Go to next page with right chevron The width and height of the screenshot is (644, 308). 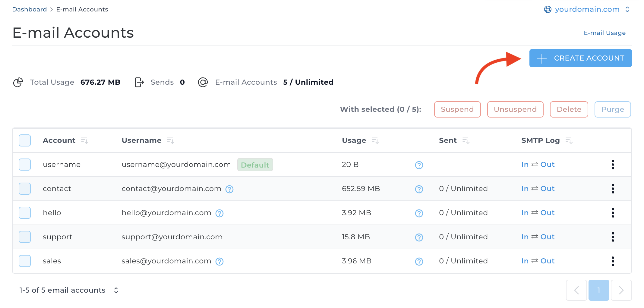621,290
